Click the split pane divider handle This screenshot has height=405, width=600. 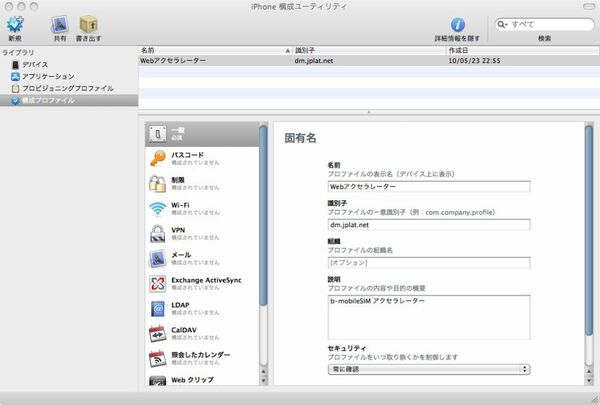(369, 113)
